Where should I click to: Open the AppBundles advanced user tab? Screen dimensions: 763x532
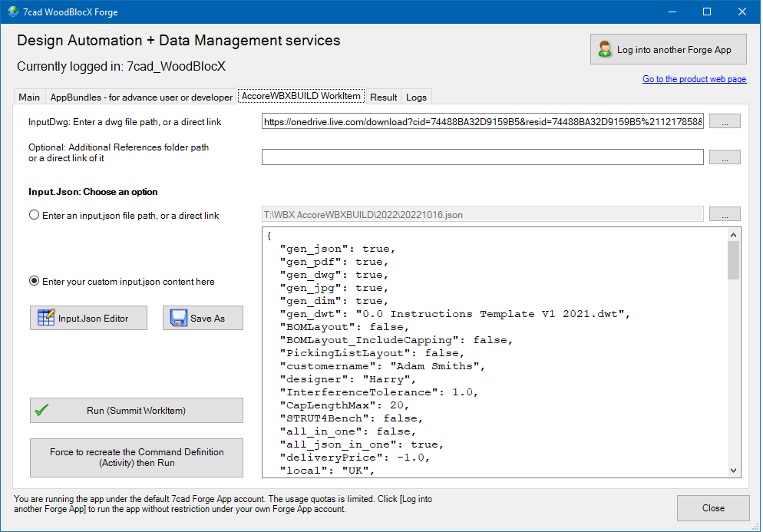tap(141, 97)
